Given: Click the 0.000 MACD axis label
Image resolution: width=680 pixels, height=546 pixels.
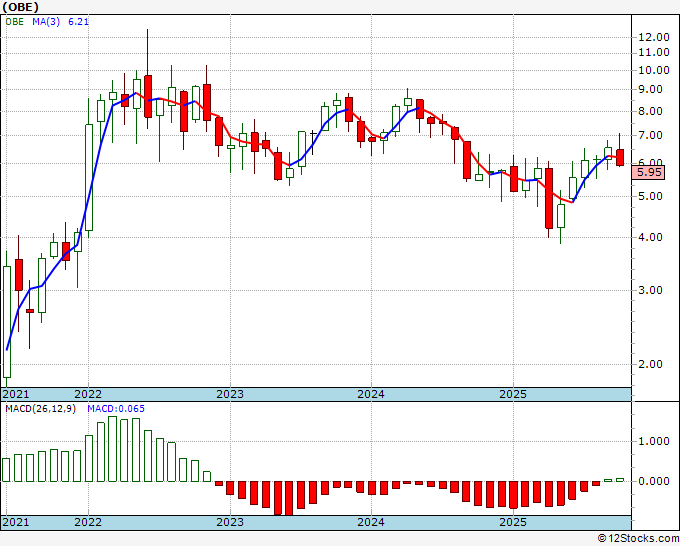Looking at the screenshot, I should [653, 481].
